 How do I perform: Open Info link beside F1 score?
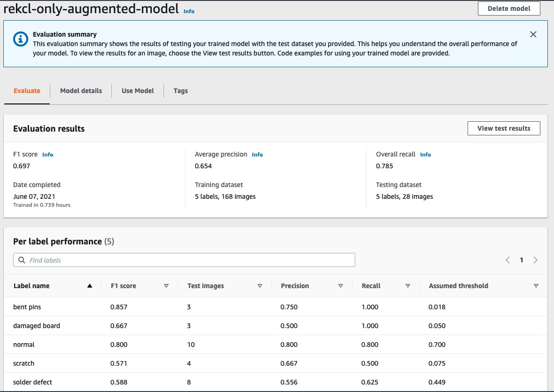point(48,155)
